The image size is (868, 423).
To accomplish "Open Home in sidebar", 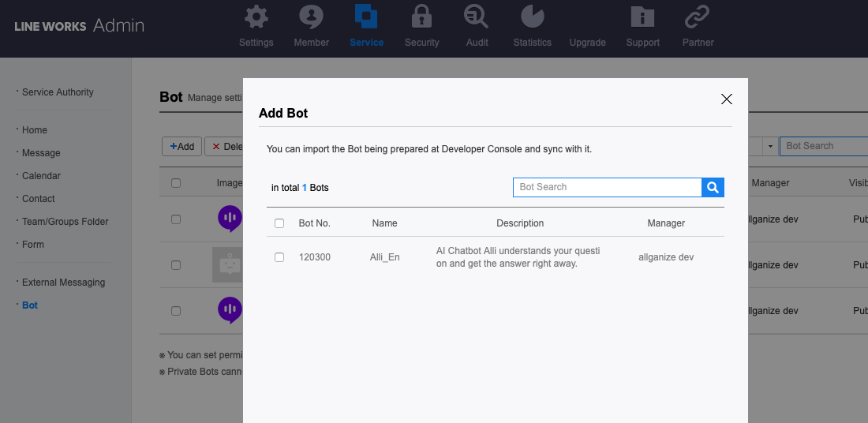I will tap(34, 130).
